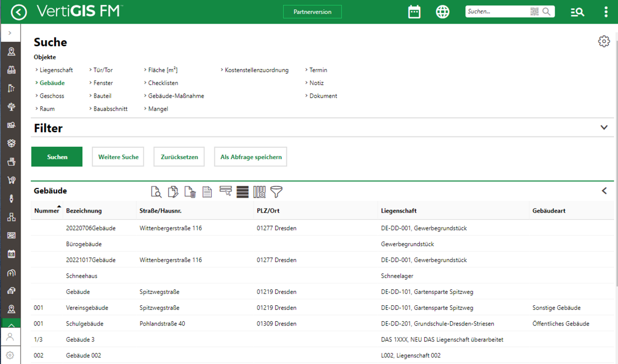Click the magnifier in the Suchen field
Screen dimensions: 618x364
tap(547, 11)
